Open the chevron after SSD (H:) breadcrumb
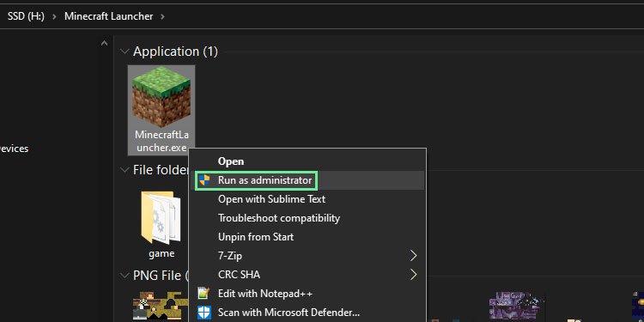Screen dimensions: 644x322 (x=55, y=17)
